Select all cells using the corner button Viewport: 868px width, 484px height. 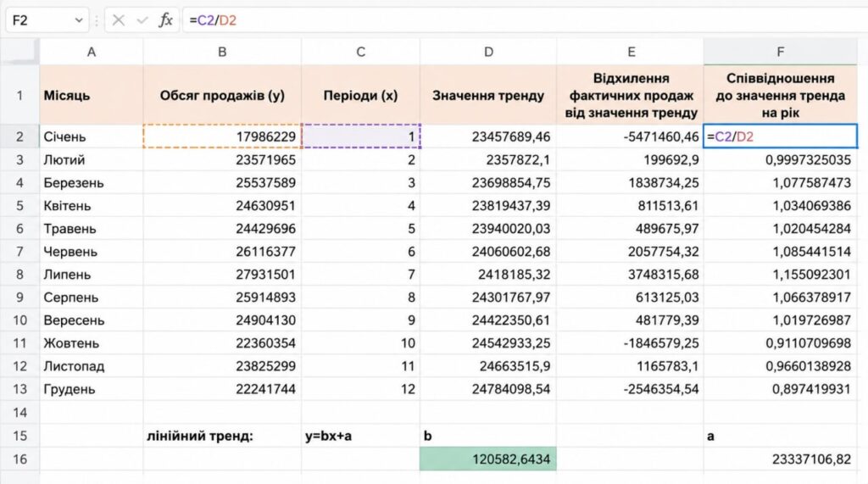point(20,52)
